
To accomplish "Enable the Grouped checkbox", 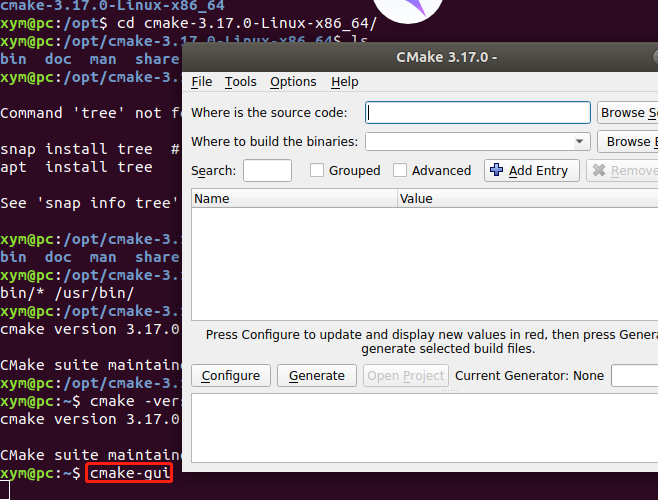I will click(317, 170).
